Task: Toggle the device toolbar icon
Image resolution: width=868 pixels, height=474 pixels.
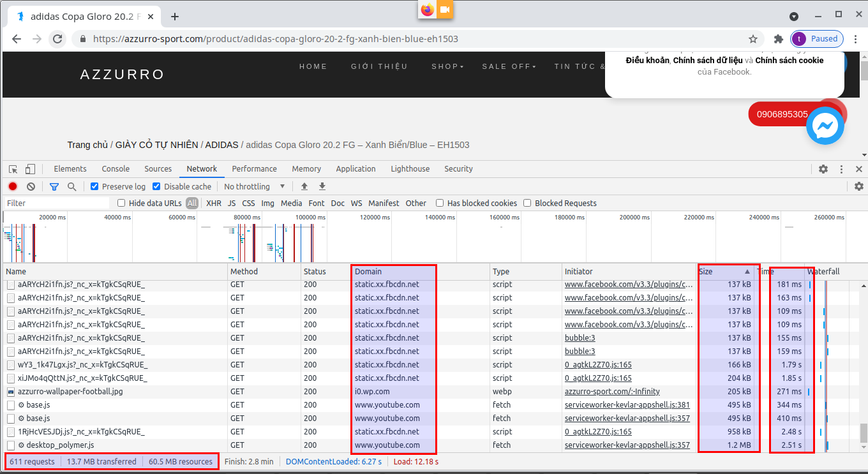Action: (30, 169)
